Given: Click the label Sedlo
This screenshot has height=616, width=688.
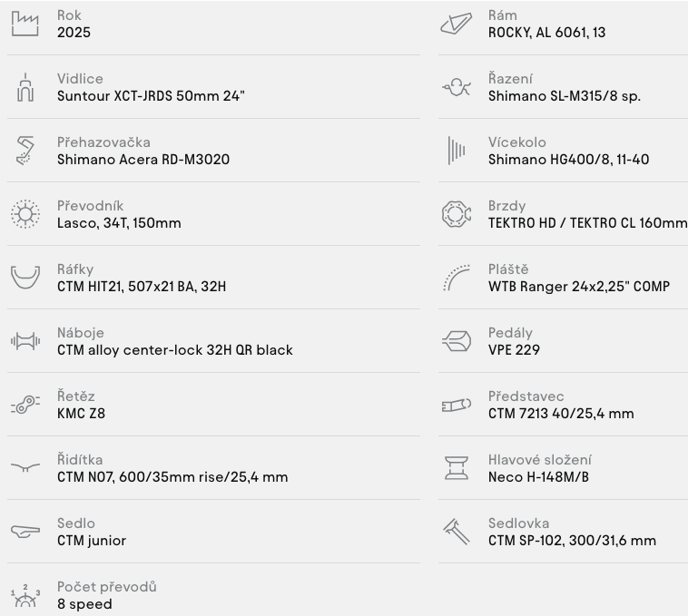Looking at the screenshot, I should [76, 523].
